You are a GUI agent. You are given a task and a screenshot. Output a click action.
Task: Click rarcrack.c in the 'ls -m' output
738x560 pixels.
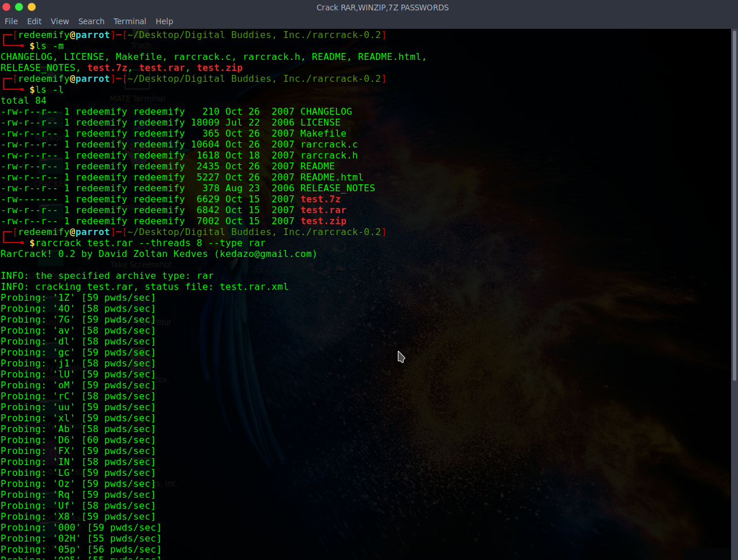pos(202,57)
